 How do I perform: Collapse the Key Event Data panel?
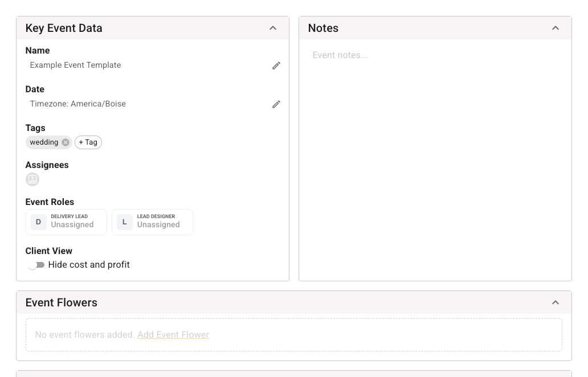pos(273,28)
